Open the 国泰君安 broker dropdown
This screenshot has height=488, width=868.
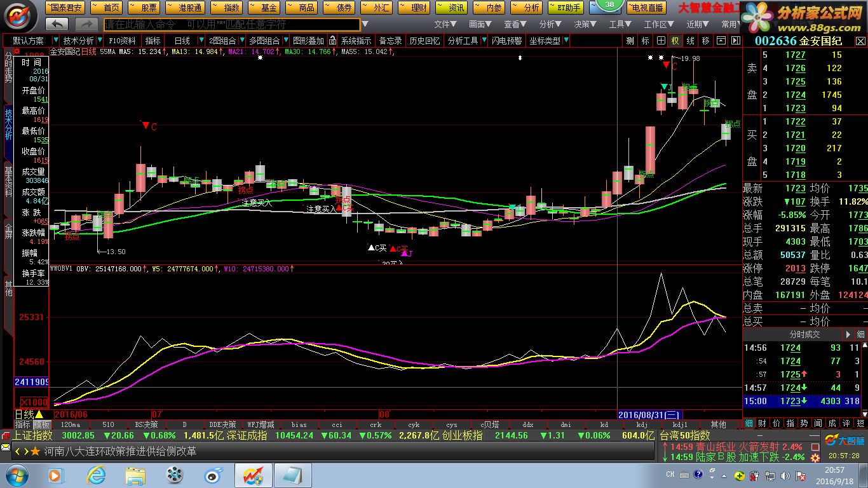click(65, 8)
